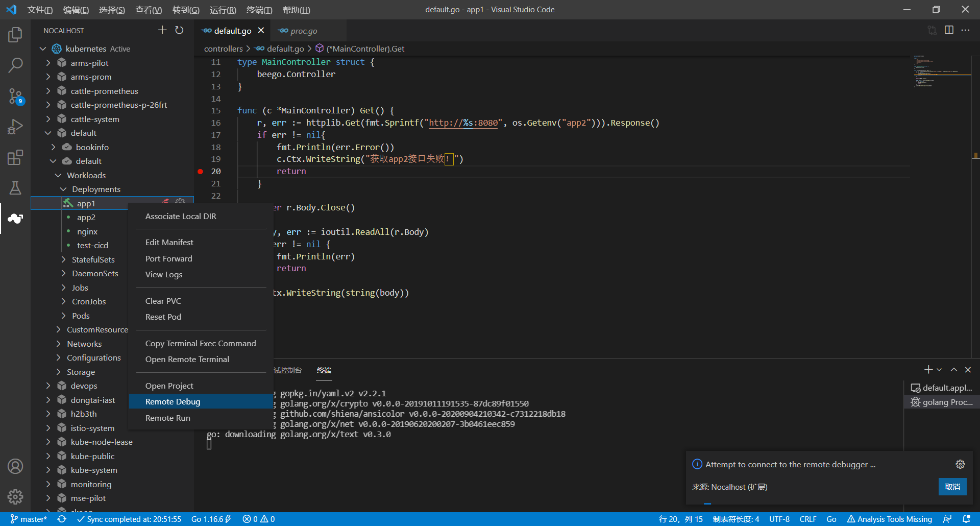Toggle the breakpoint on line 20
This screenshot has width=980, height=526.
tap(201, 172)
